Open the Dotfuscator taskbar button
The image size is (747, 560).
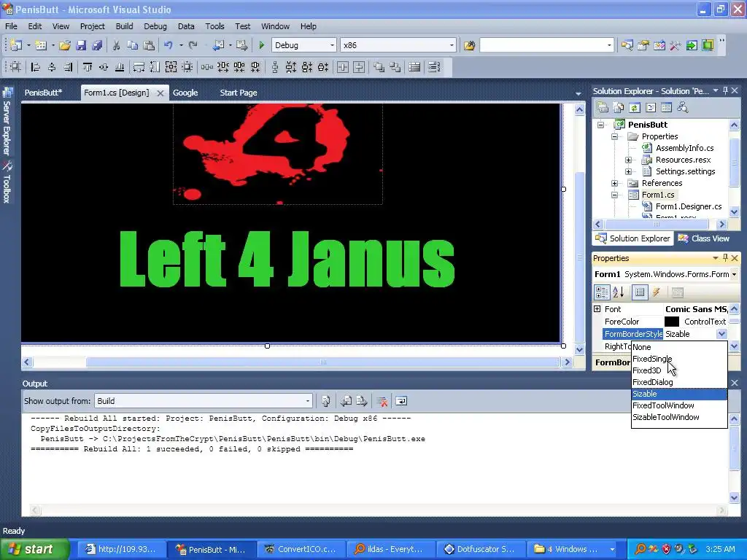coord(481,549)
